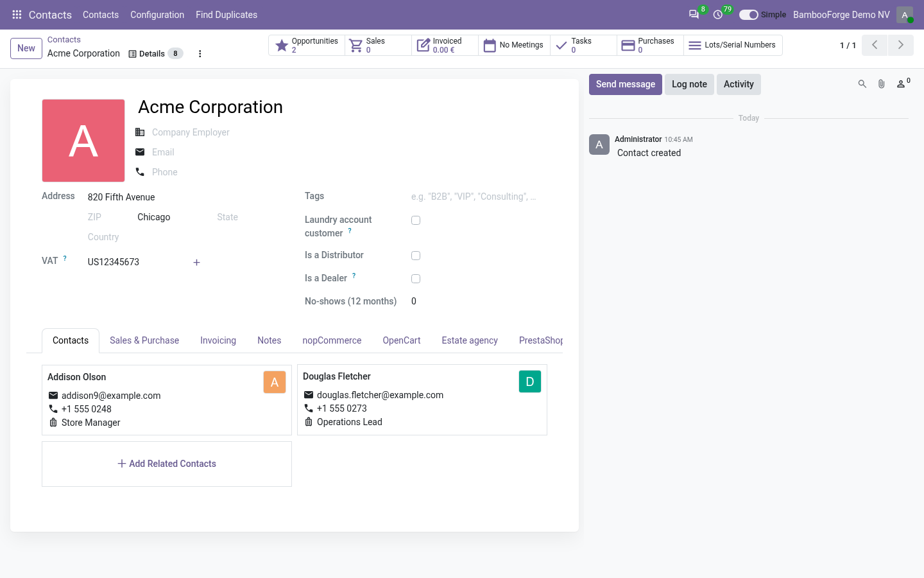The image size is (924, 578).
Task: Go to the previous record arrow
Action: tap(875, 46)
